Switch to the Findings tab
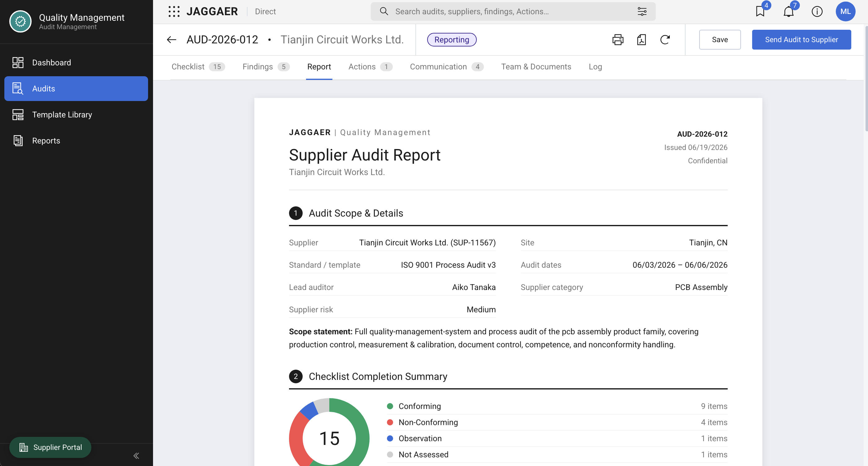 pyautogui.click(x=266, y=67)
